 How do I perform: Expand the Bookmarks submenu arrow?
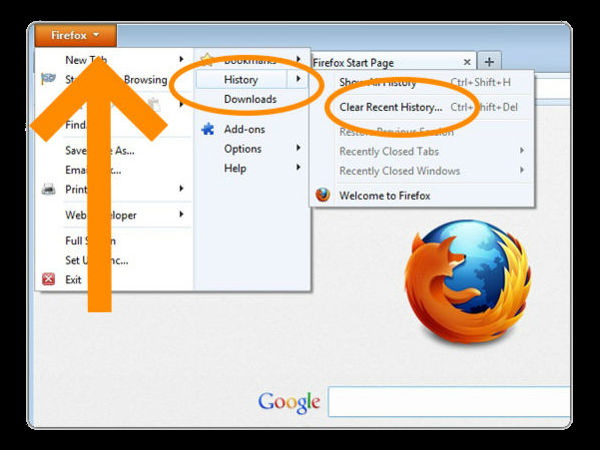[x=298, y=59]
